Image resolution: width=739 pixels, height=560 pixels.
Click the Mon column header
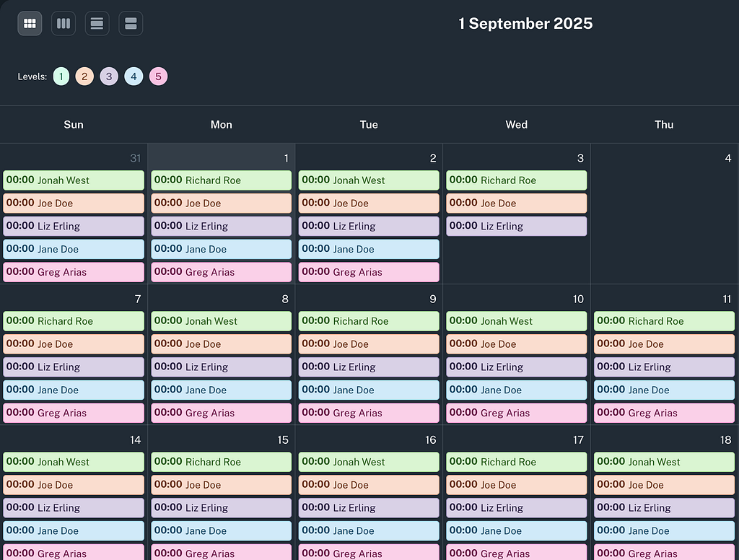(221, 124)
